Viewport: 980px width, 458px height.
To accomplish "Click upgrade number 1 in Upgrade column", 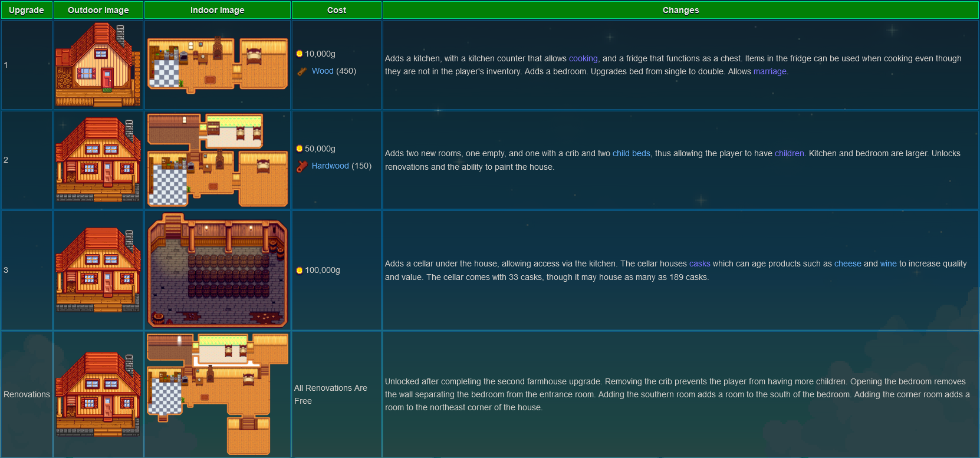I will [6, 65].
